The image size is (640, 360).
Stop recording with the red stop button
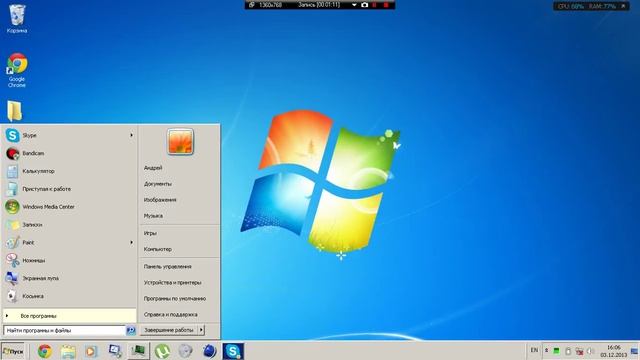click(x=386, y=5)
